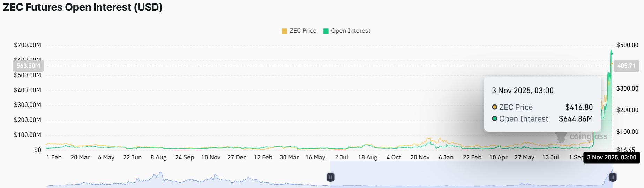
Task: Click the $416.80 price in tooltip
Action: point(579,107)
